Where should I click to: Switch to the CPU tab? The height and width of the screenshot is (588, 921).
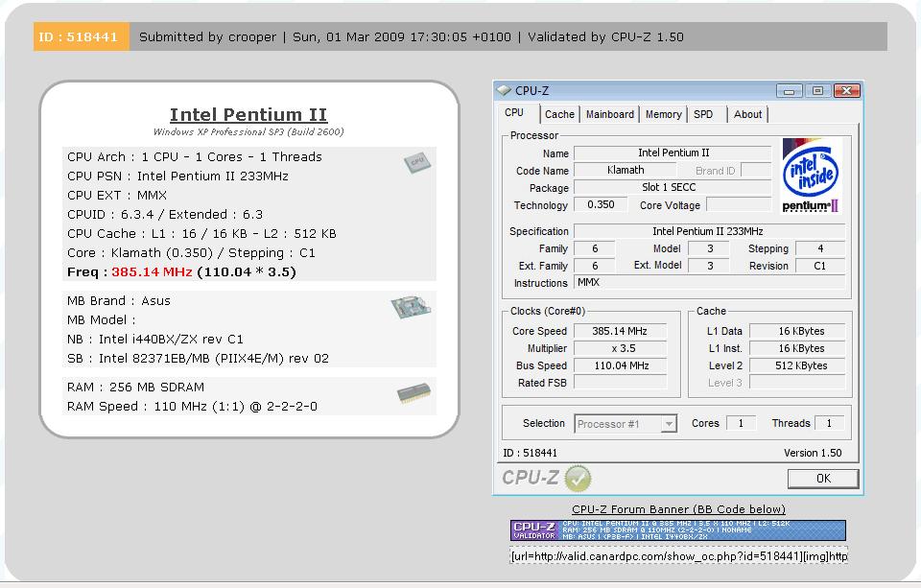(514, 113)
